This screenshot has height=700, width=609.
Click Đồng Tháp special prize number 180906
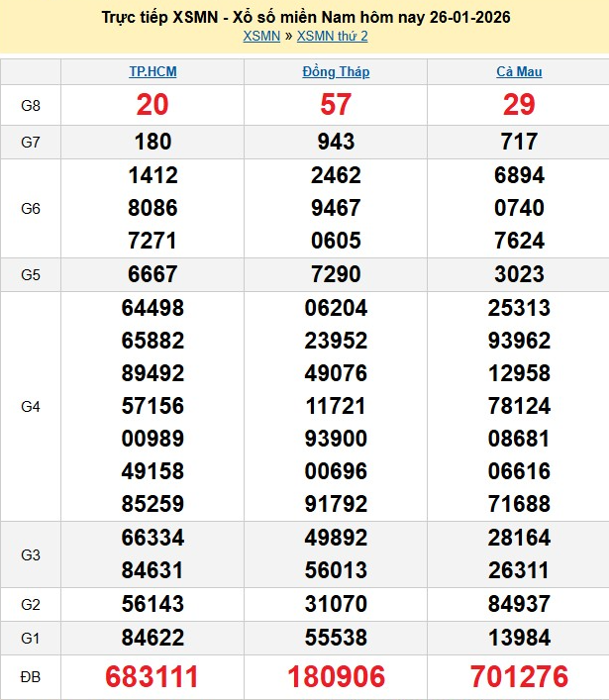point(336,677)
